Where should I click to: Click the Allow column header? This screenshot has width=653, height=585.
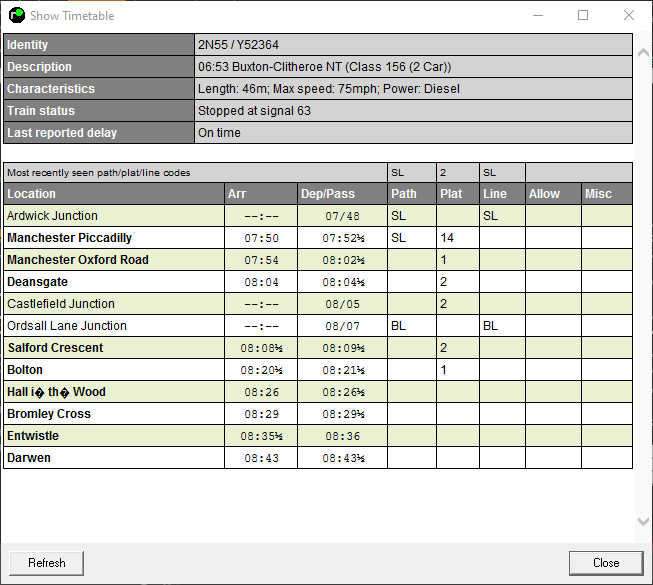[x=553, y=194]
